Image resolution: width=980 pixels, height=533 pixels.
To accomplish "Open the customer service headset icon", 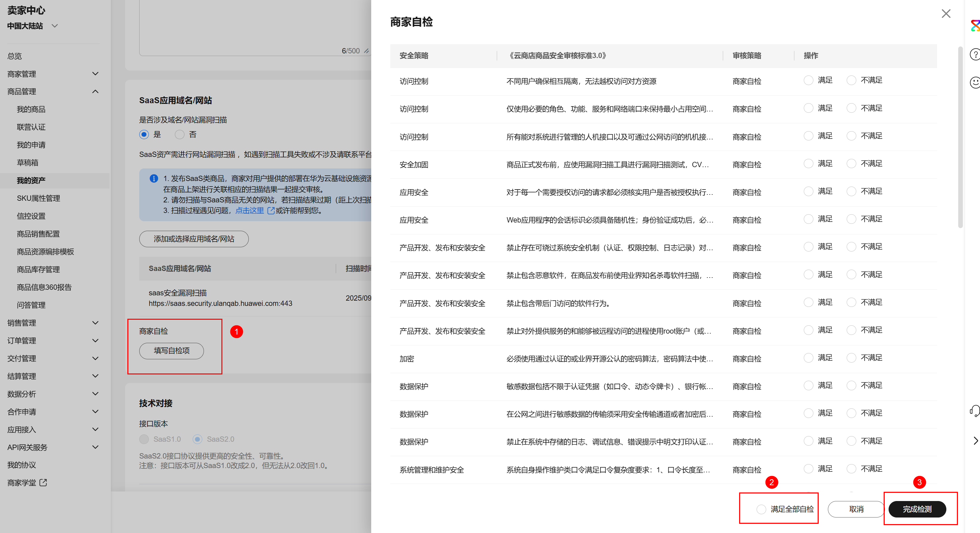I will (975, 411).
